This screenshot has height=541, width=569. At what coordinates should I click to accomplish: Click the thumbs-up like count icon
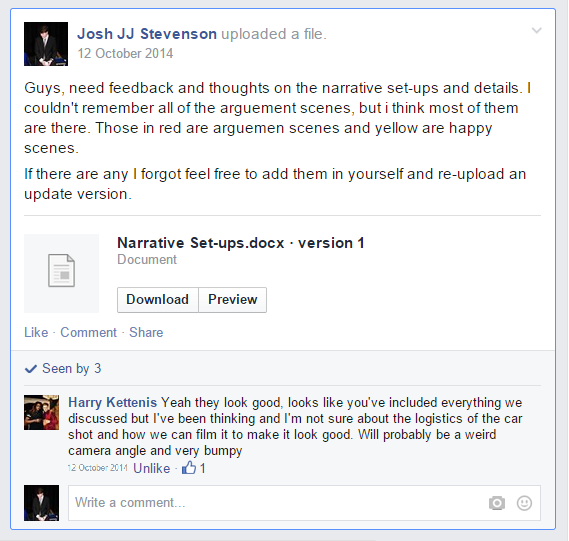[x=189, y=467]
